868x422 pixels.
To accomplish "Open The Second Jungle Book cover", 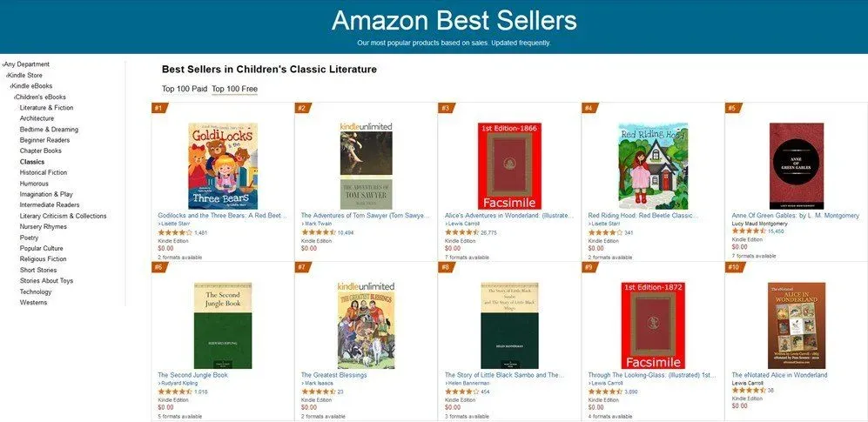I will click(x=222, y=325).
